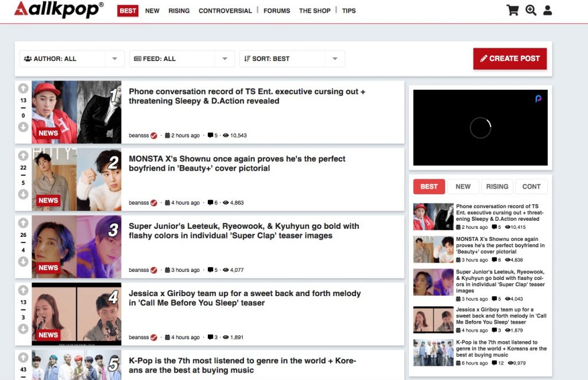Click the arrow of the Author filter

tap(115, 59)
